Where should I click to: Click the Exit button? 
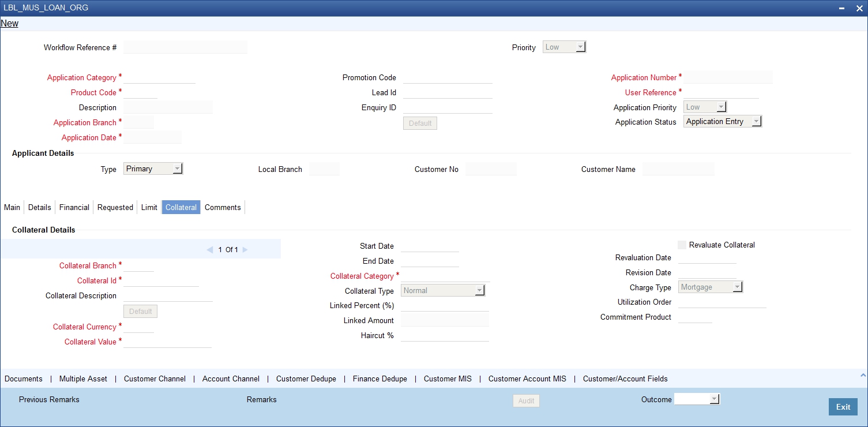tap(843, 407)
